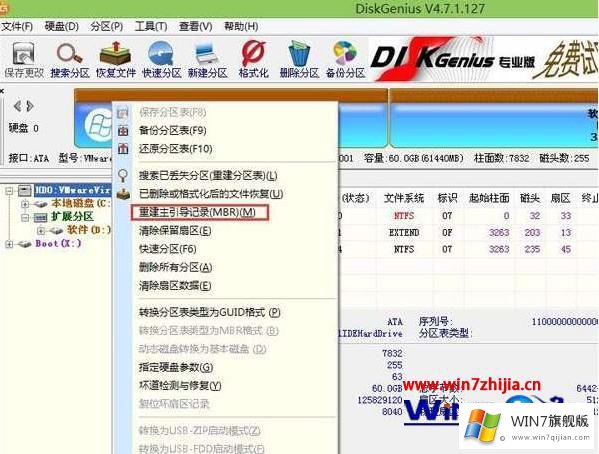
Task: Click the 0F identifier cell
Action: [447, 233]
